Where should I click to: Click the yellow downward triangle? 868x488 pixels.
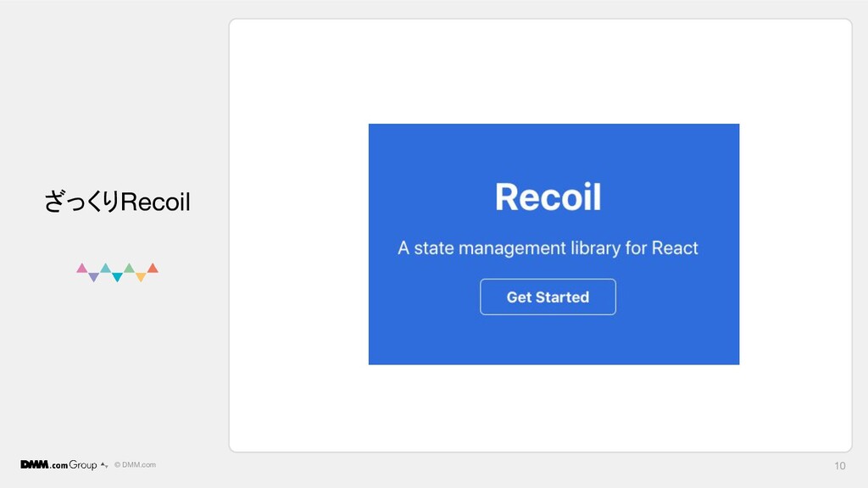(x=141, y=277)
